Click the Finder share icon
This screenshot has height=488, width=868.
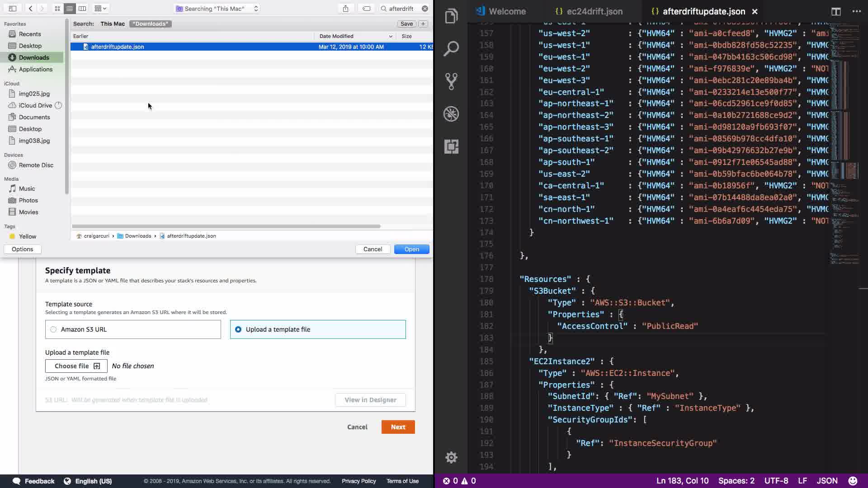(345, 8)
